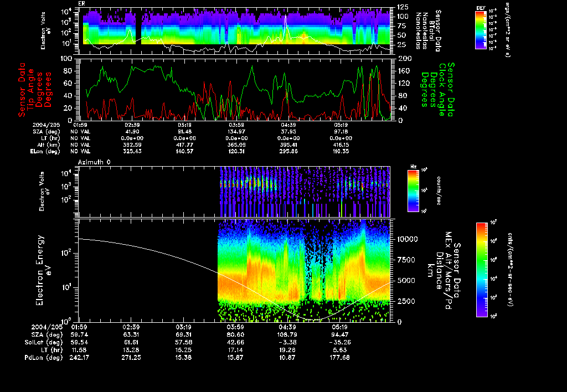The height and width of the screenshot is (392, 567).
Task: Click the Electron Energy spectrogram panel
Action: pos(234,270)
